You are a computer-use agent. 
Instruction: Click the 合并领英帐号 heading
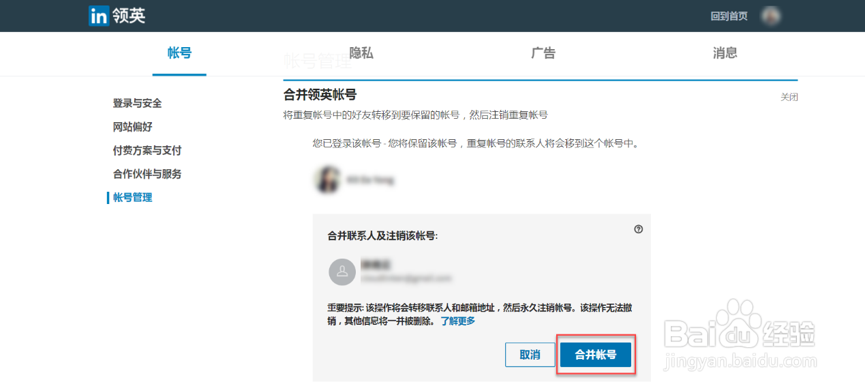click(320, 95)
